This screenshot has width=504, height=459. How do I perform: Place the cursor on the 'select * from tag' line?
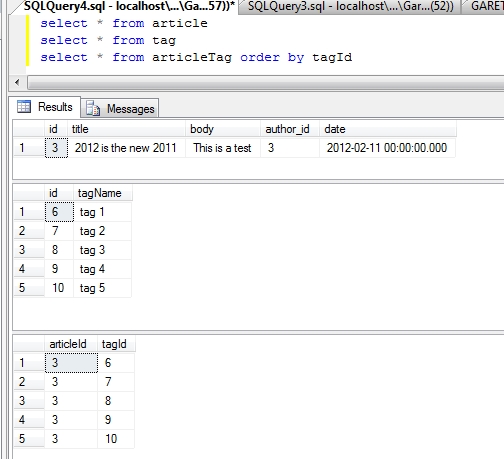point(108,40)
